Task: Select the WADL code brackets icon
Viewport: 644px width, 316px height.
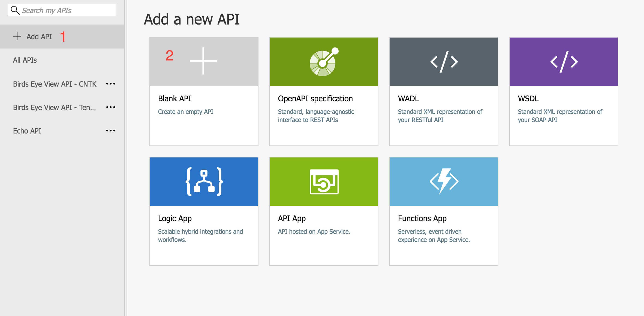Action: [x=443, y=61]
